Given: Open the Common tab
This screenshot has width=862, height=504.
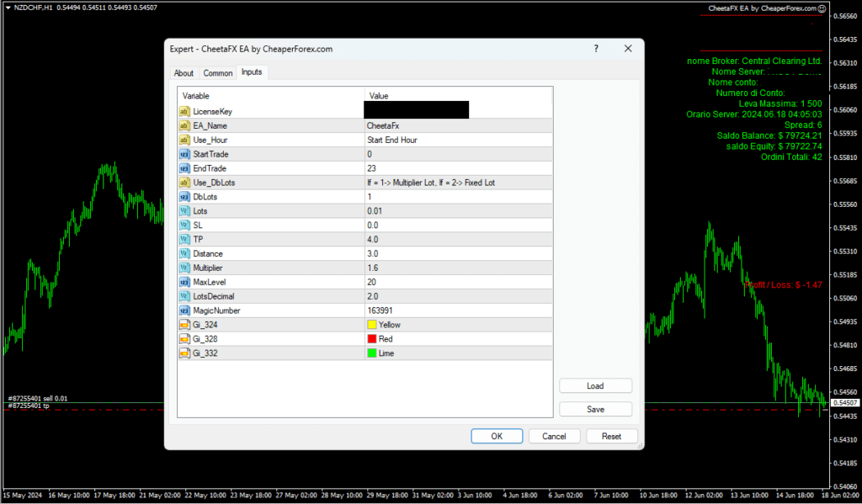Looking at the screenshot, I should click(x=217, y=72).
